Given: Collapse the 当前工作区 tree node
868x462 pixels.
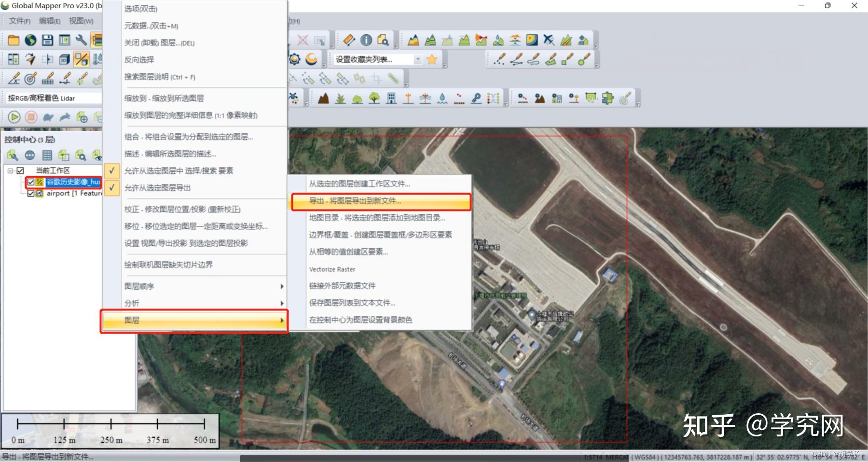Looking at the screenshot, I should [10, 170].
